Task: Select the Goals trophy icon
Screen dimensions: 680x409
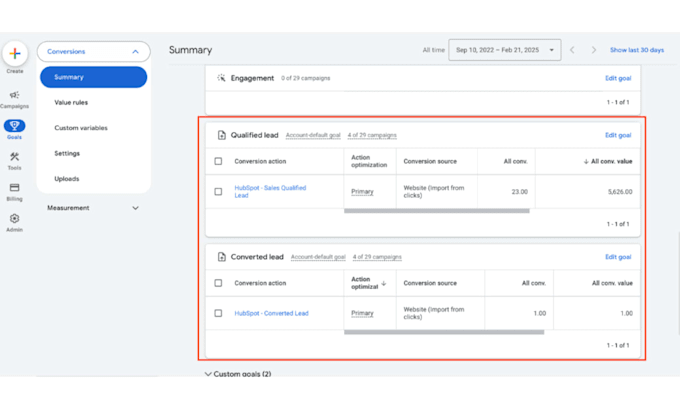Action: (x=14, y=126)
